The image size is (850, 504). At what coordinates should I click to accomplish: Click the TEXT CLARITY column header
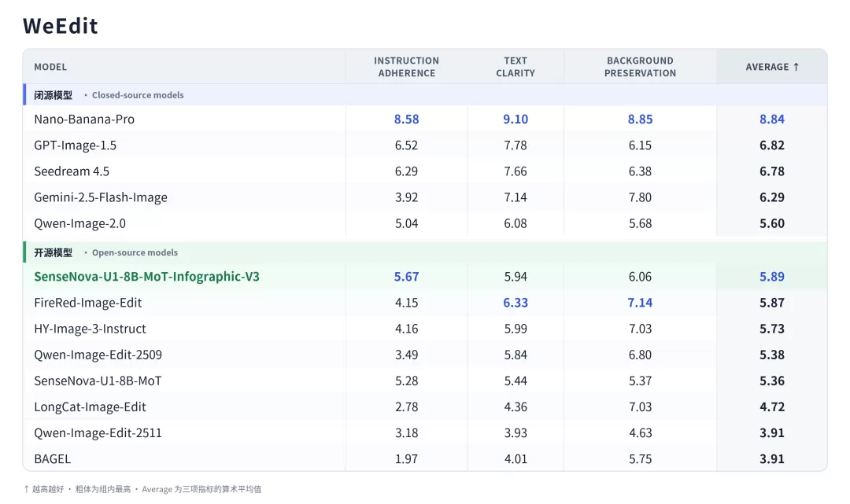515,67
